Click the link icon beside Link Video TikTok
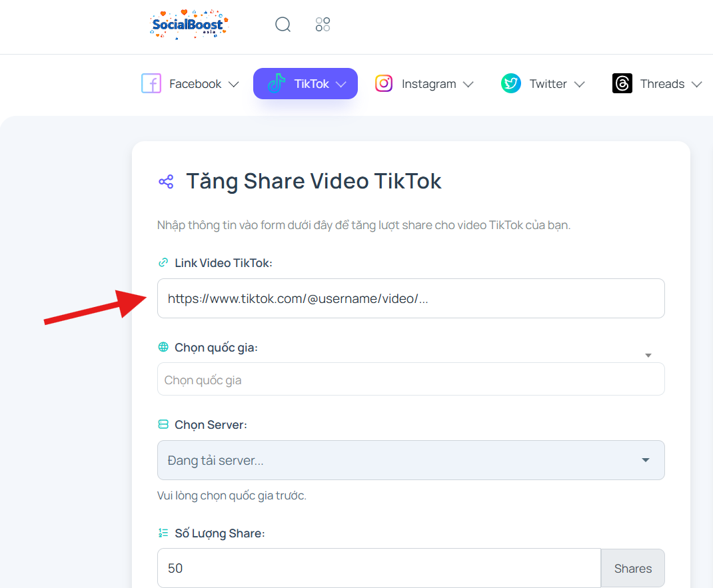Screen dimensions: 713x588 [163, 262]
